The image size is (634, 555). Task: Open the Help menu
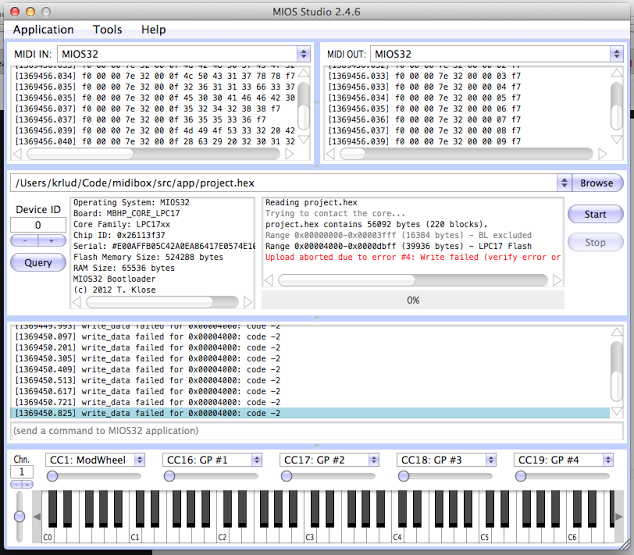click(x=153, y=30)
